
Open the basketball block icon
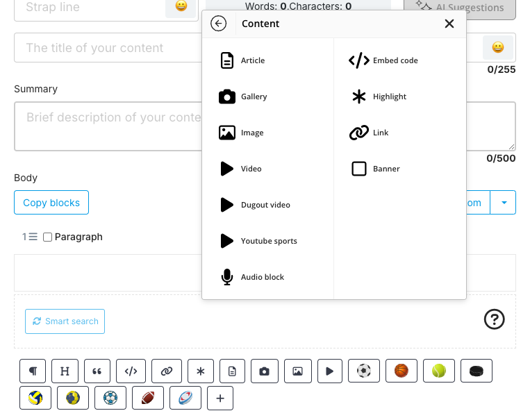coord(401,371)
